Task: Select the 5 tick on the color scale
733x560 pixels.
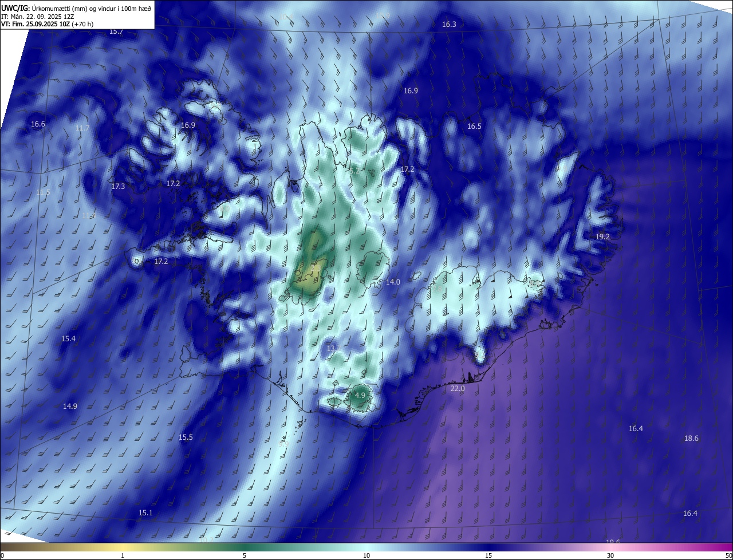Action: point(245,555)
